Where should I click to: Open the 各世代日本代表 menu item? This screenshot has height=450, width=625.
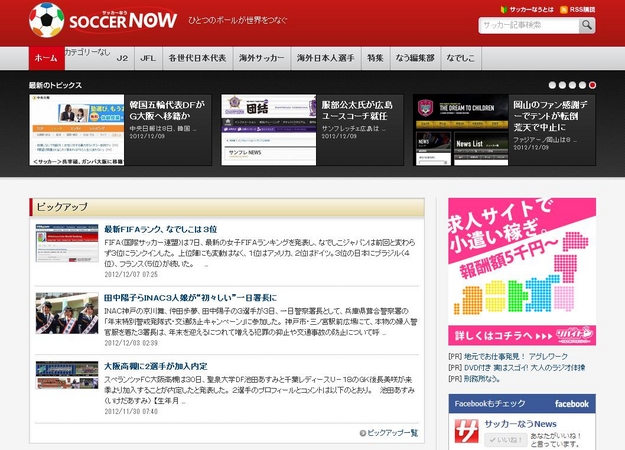point(199,58)
